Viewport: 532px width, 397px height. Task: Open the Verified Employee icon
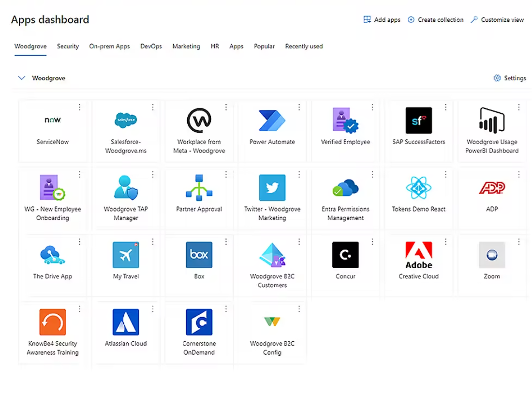(345, 120)
